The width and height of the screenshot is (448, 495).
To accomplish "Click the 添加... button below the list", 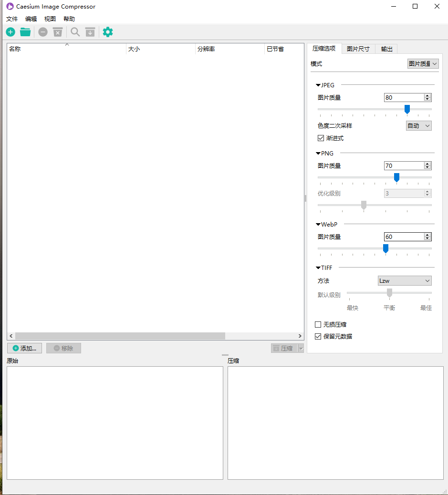I will point(25,348).
